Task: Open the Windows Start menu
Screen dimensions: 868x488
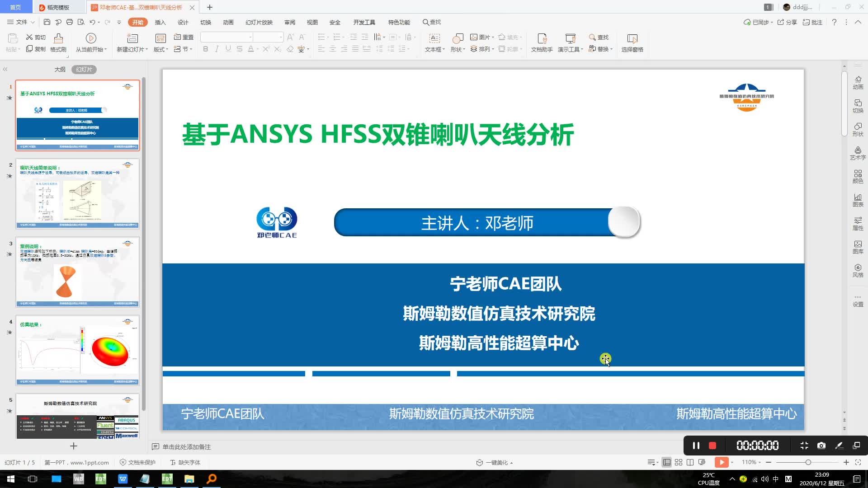Action: click(11, 479)
